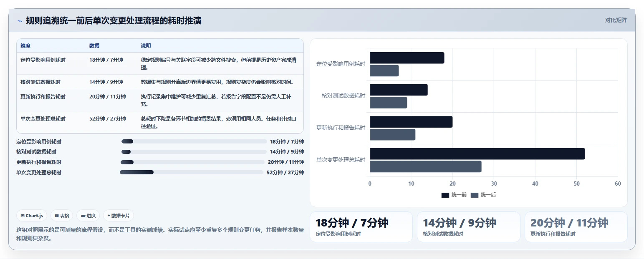Click the 统一后 bar for 核对测试数据耗时
The width and height of the screenshot is (644, 259).
[388, 103]
